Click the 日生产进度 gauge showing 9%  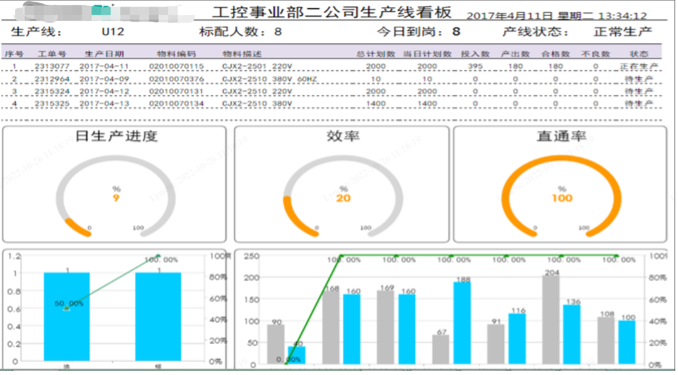coord(115,197)
